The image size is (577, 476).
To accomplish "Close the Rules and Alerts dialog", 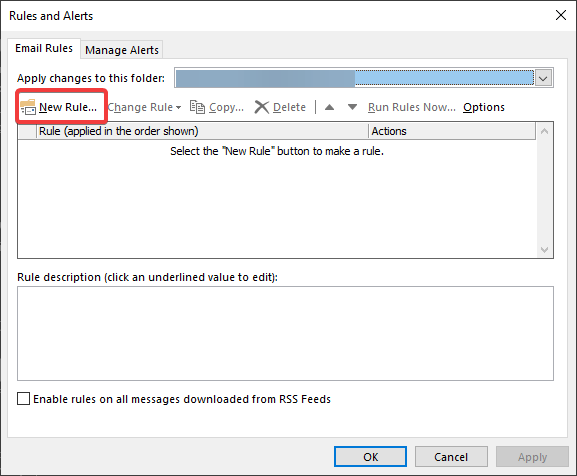I will pos(561,15).
